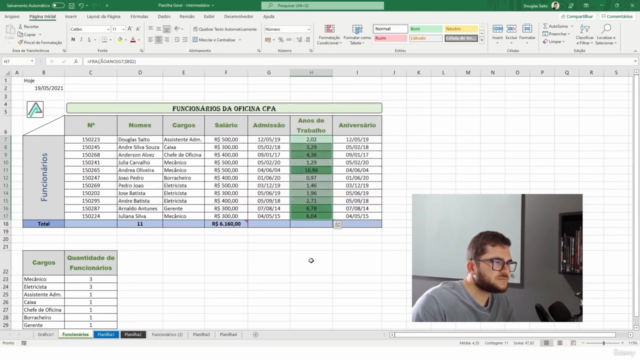Increase font size with larger A
This screenshot has width=640, height=360.
[130, 29]
